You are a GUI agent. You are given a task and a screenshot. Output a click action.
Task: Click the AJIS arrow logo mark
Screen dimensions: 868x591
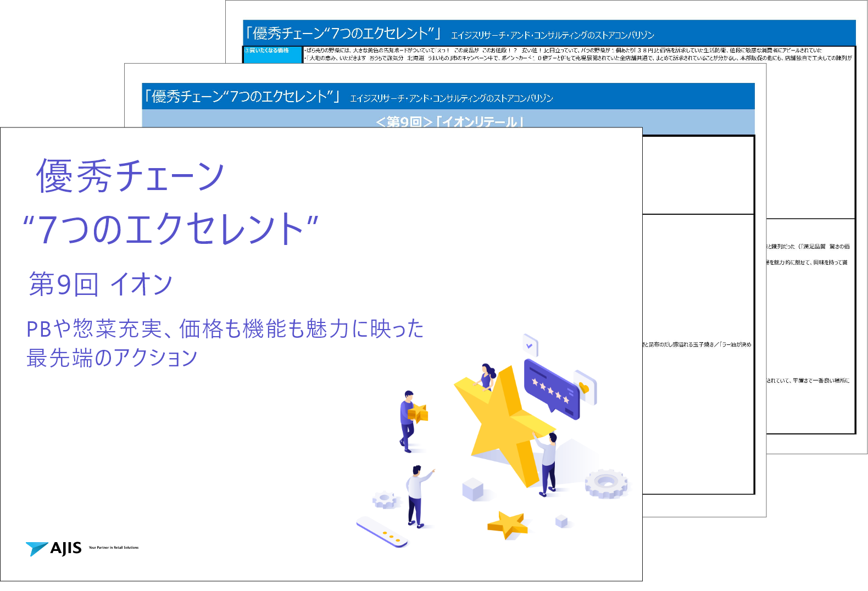(37, 548)
